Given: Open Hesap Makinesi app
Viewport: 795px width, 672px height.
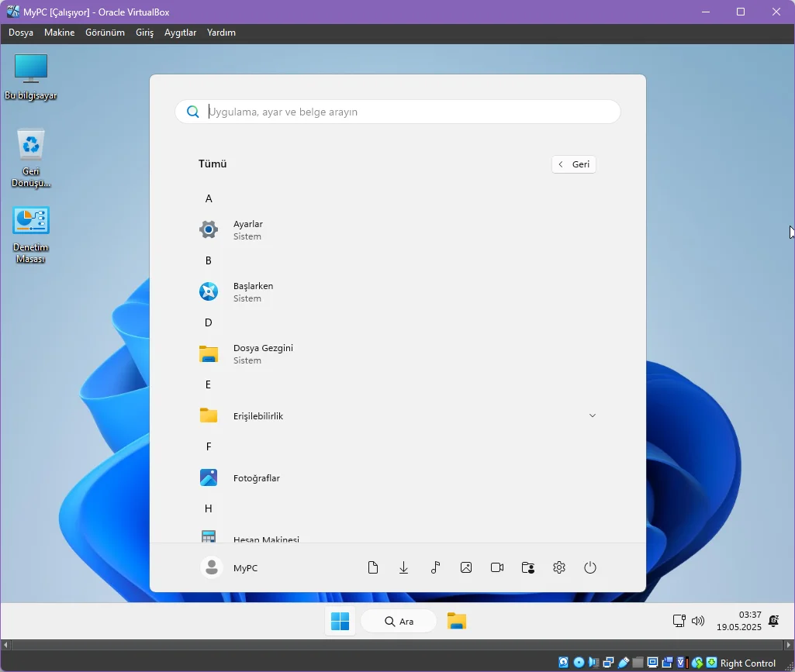Looking at the screenshot, I should click(x=397, y=536).
